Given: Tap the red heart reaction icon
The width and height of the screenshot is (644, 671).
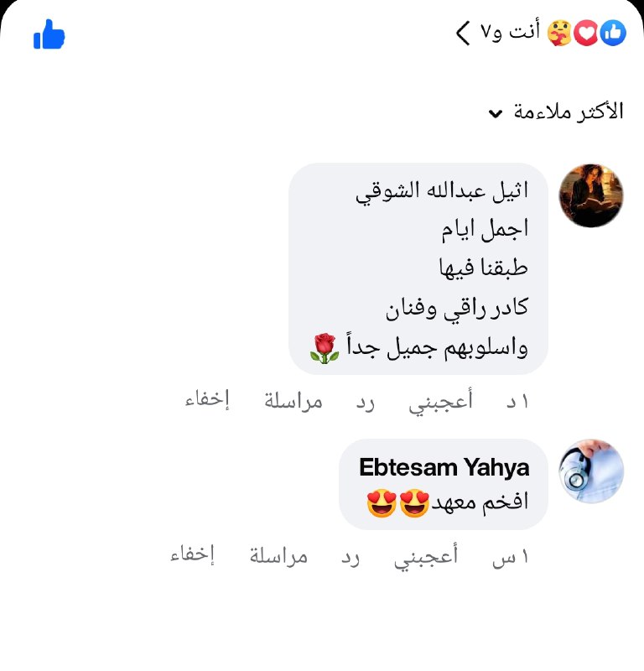Looking at the screenshot, I should point(586,33).
